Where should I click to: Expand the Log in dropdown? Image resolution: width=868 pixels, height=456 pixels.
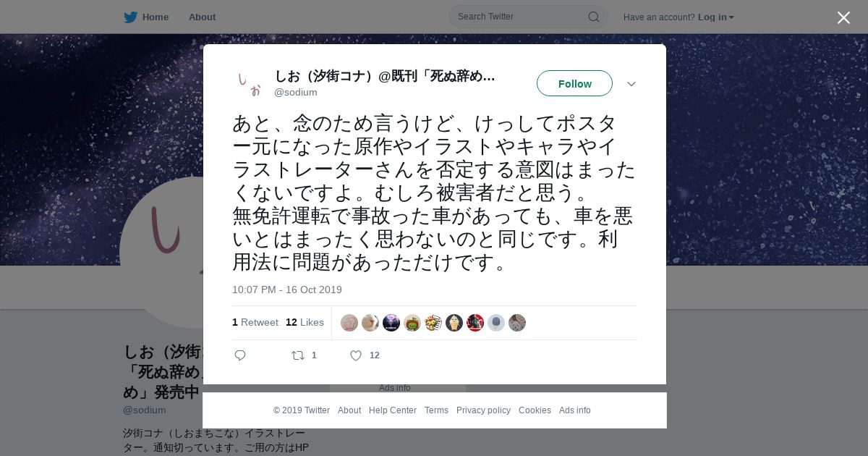coord(715,17)
